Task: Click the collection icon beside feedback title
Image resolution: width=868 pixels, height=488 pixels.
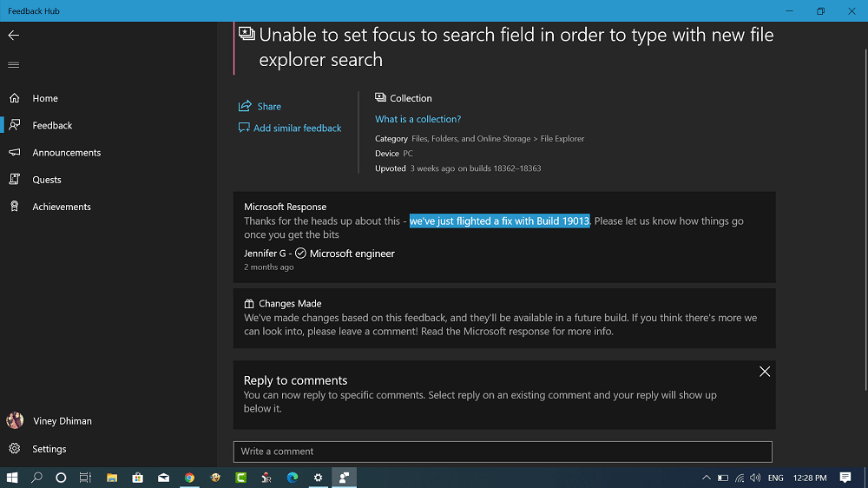Action: click(247, 34)
